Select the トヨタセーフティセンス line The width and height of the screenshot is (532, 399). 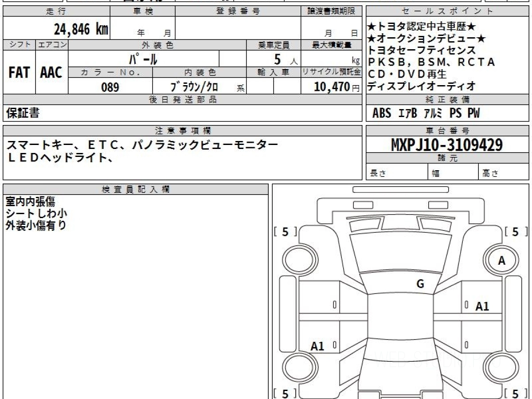[x=422, y=51]
